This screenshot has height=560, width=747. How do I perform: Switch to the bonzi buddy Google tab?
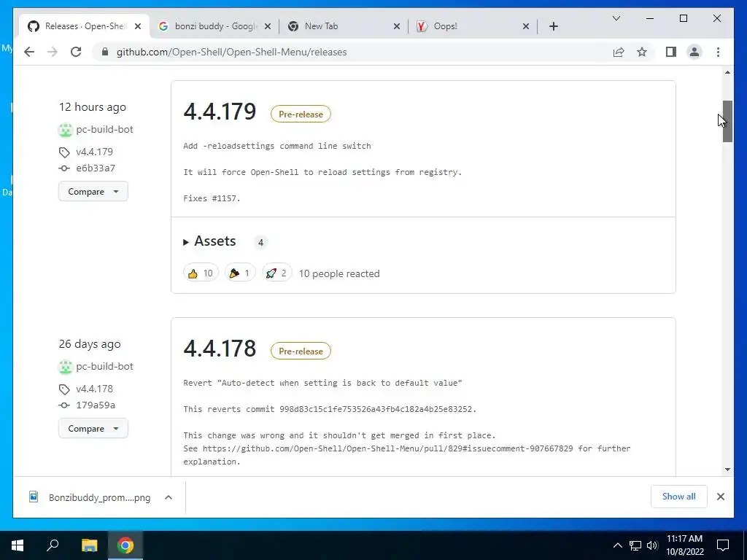pos(214,26)
